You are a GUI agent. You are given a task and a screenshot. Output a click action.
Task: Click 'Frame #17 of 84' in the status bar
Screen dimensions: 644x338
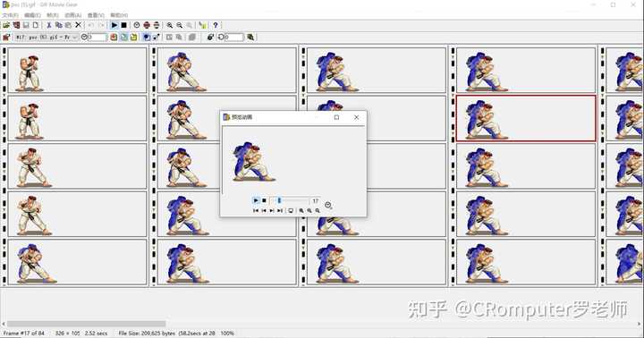pyautogui.click(x=24, y=333)
